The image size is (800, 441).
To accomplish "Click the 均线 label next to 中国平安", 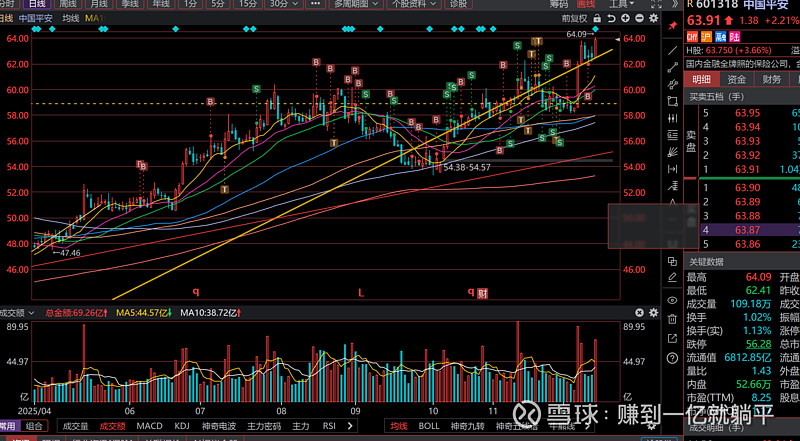I will [x=70, y=18].
